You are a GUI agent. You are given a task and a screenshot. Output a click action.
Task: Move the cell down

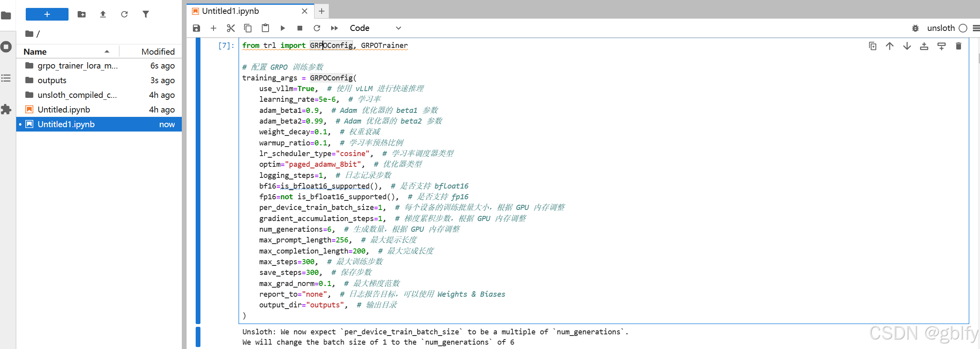(x=907, y=46)
